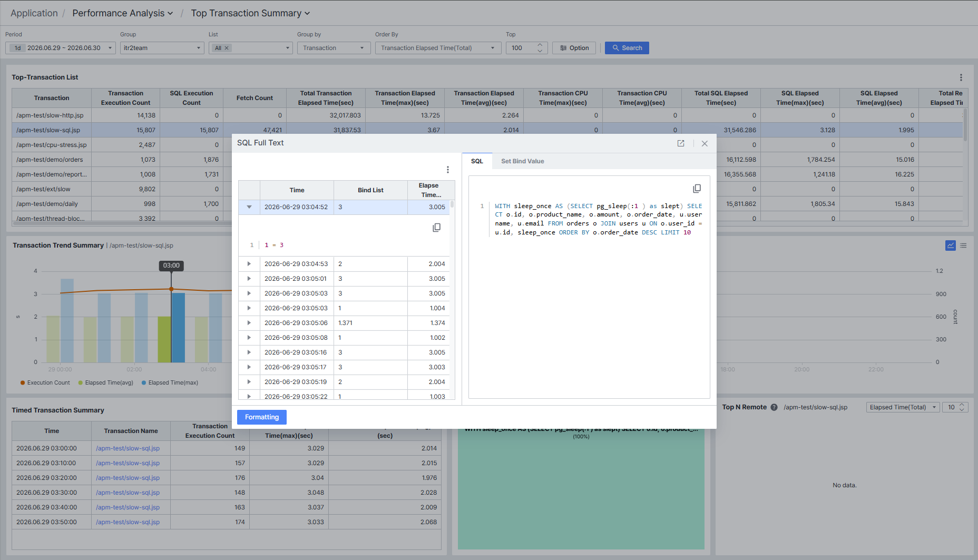
Task: Click the Search button
Action: 627,48
